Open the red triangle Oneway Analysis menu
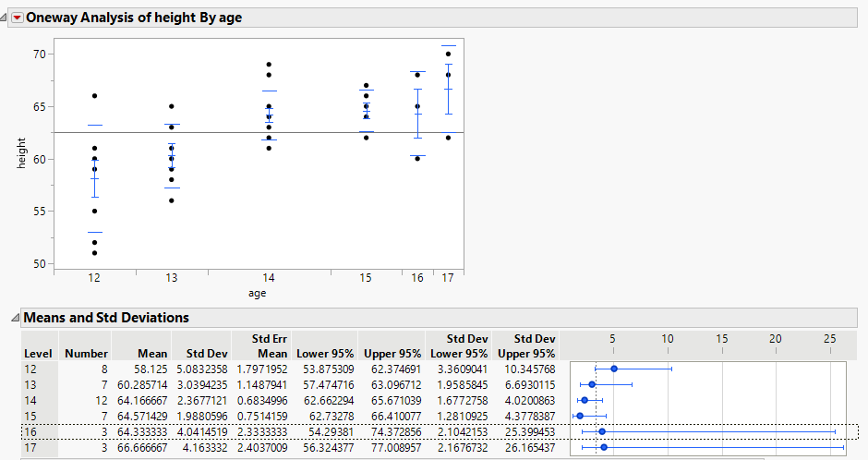The height and width of the screenshot is (460, 868). point(18,18)
